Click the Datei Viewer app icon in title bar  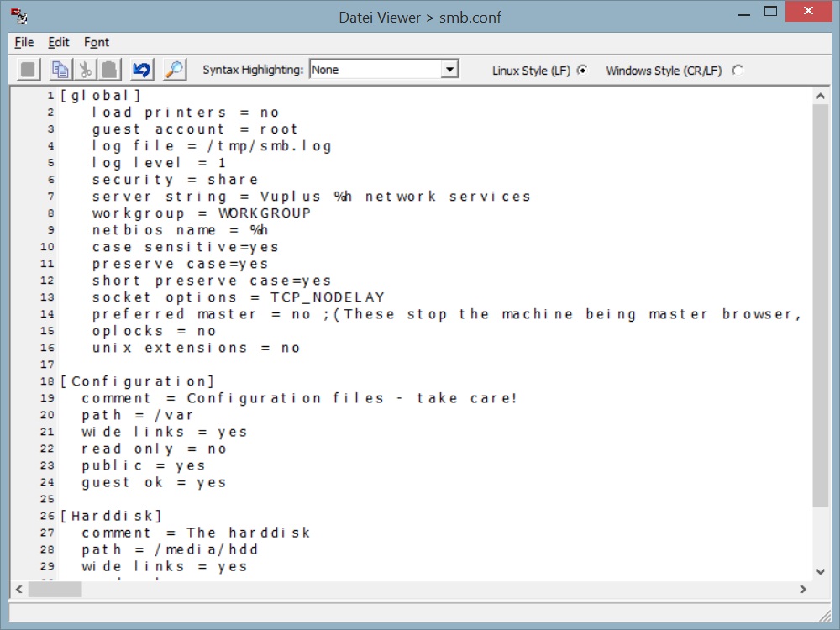[x=19, y=17]
